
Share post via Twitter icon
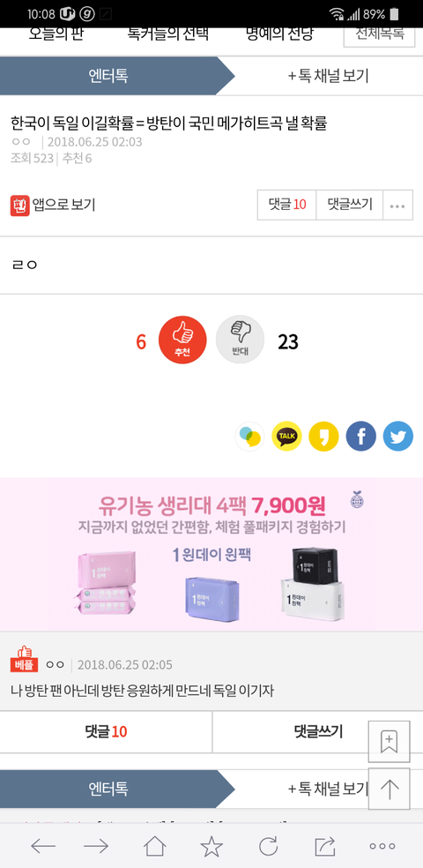point(398,437)
